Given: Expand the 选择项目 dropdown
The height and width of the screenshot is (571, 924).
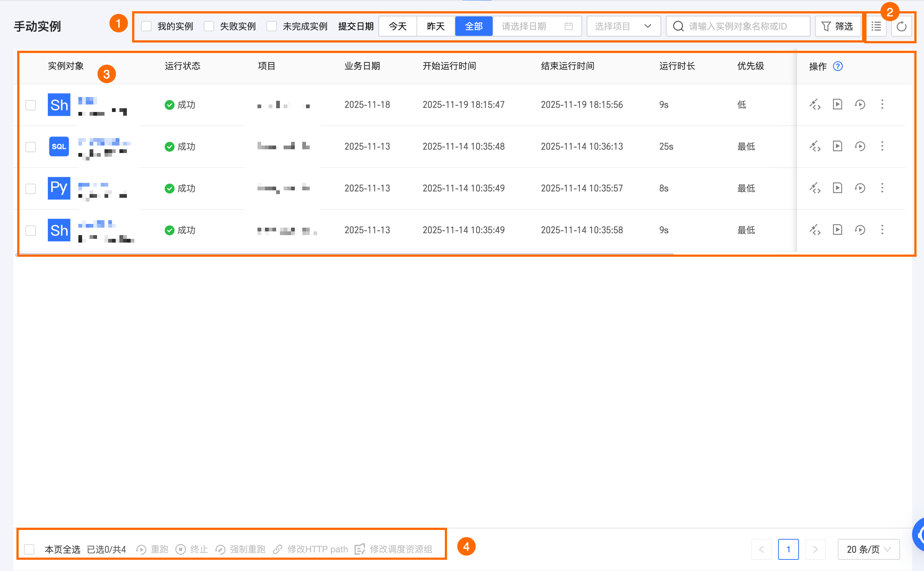Looking at the screenshot, I should tap(623, 26).
